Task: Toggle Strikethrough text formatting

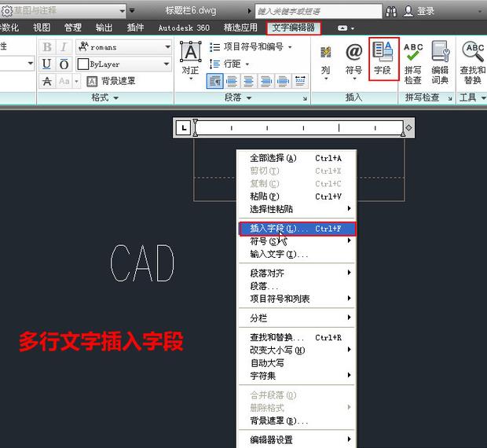Action: (x=47, y=82)
